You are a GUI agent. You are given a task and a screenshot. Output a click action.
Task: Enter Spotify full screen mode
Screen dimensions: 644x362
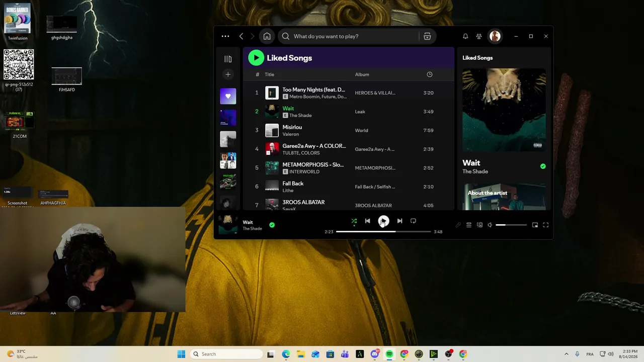pyautogui.click(x=545, y=225)
